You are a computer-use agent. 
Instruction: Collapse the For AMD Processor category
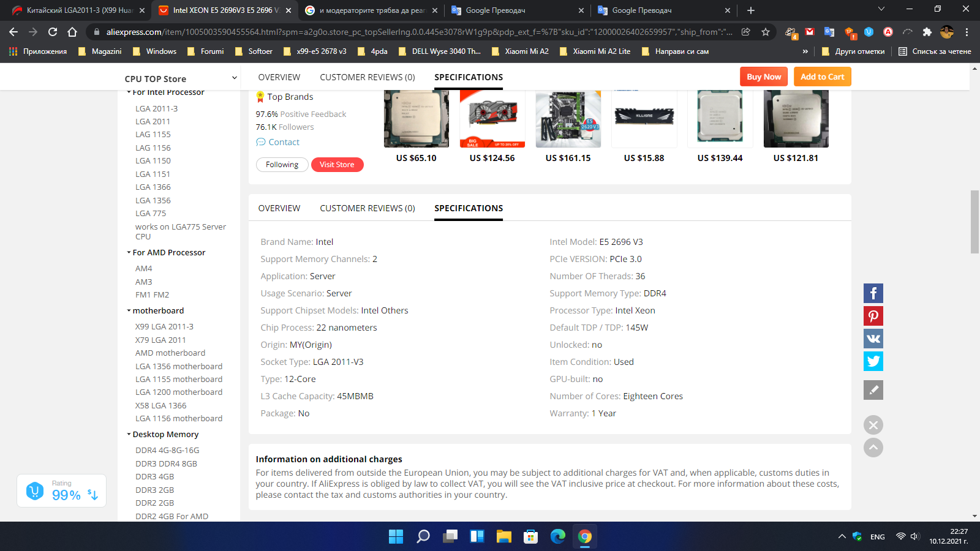129,252
